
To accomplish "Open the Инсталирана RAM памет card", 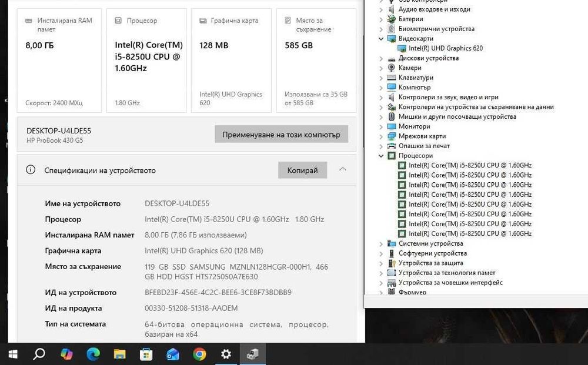I will 59,61.
